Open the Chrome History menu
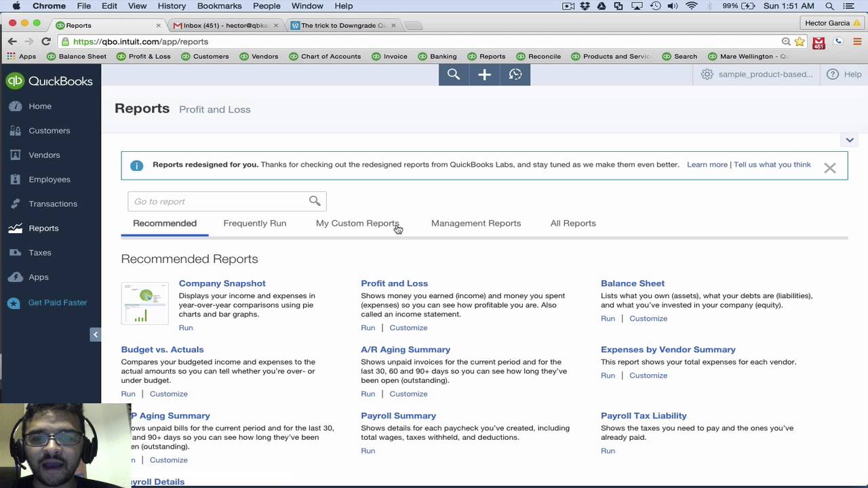The image size is (868, 488). [172, 6]
